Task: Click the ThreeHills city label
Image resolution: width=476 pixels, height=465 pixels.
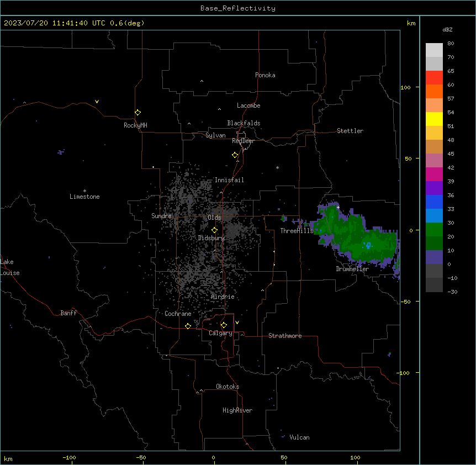Action: 297,231
